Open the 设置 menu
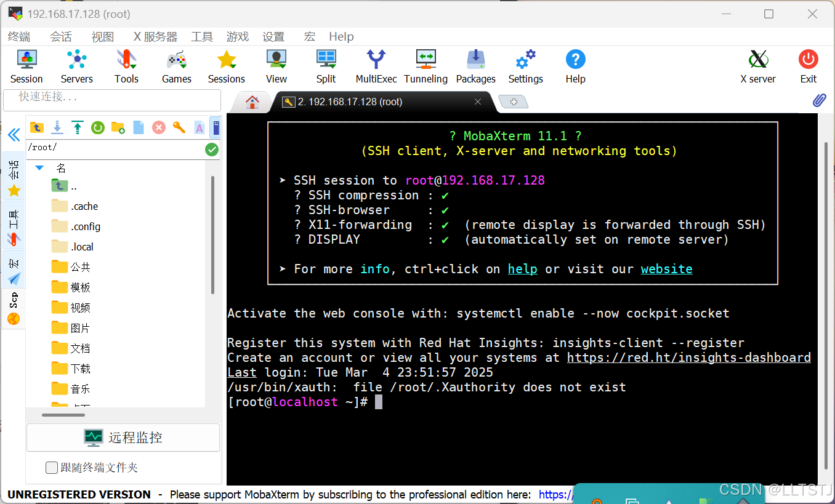835x504 pixels. 273,37
